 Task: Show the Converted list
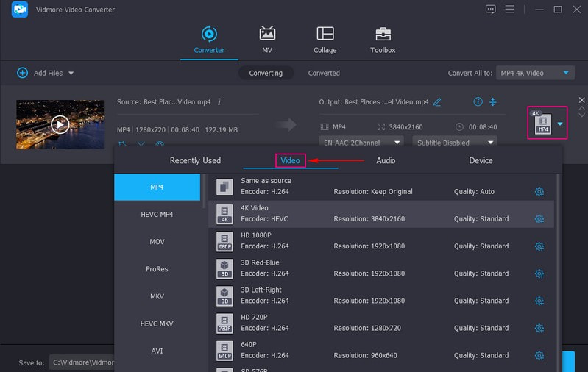tap(324, 73)
